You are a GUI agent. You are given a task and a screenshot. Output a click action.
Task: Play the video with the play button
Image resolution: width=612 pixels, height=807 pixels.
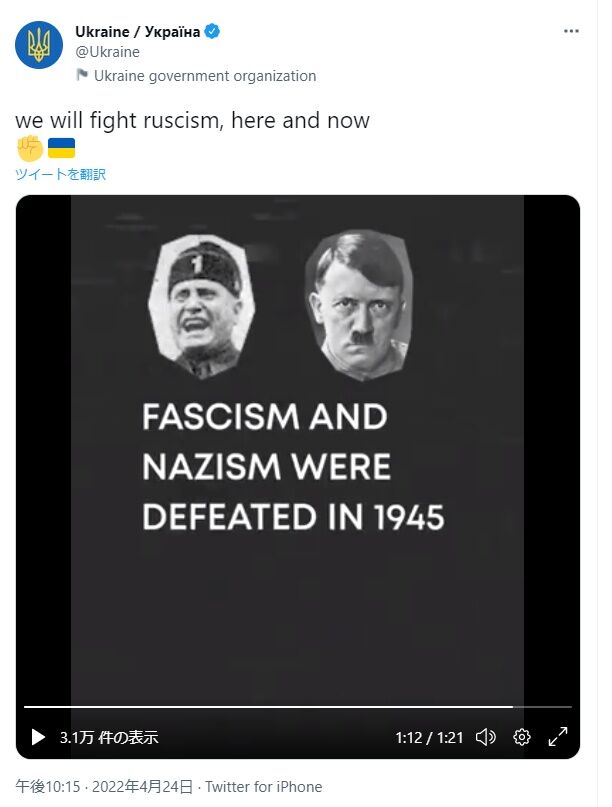click(38, 737)
